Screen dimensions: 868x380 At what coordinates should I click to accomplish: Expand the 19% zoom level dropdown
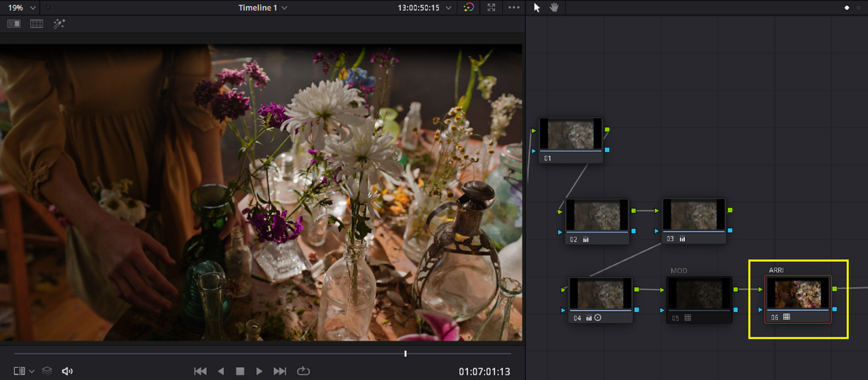click(x=21, y=7)
